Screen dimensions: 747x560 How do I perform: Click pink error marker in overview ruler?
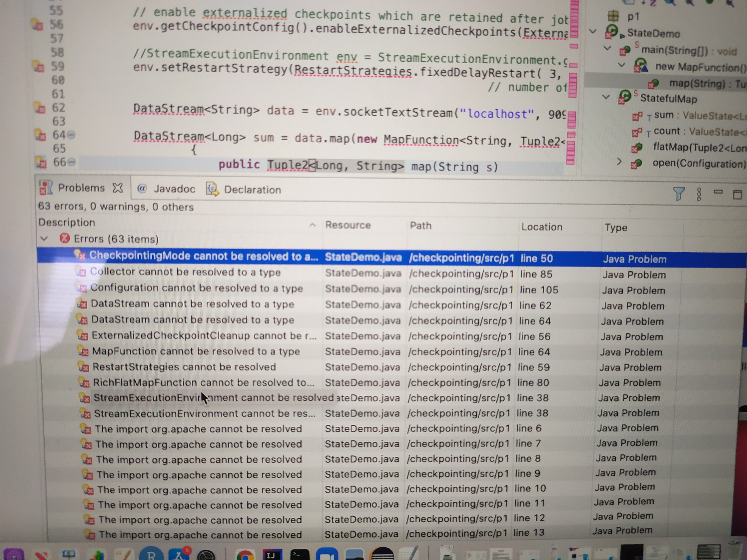coord(574,46)
